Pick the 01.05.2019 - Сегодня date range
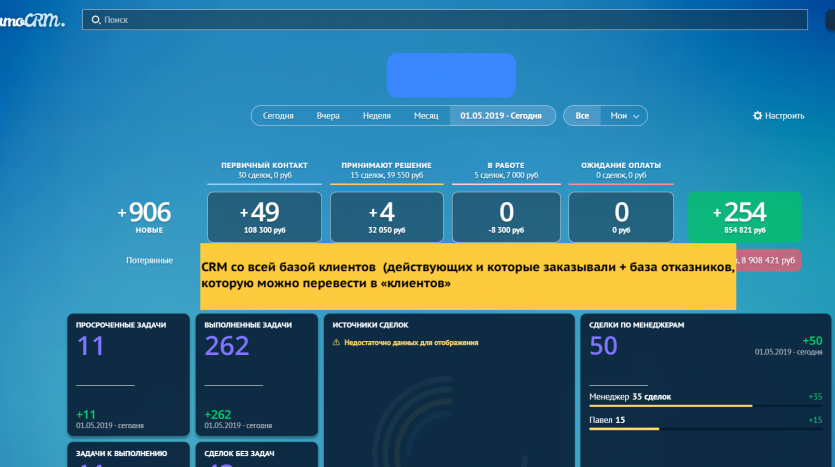 501,116
